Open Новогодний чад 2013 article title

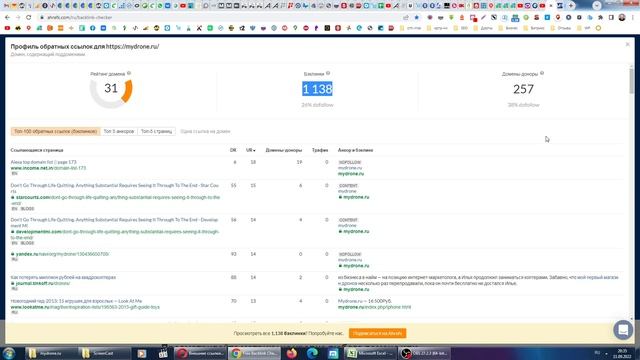coord(76,301)
